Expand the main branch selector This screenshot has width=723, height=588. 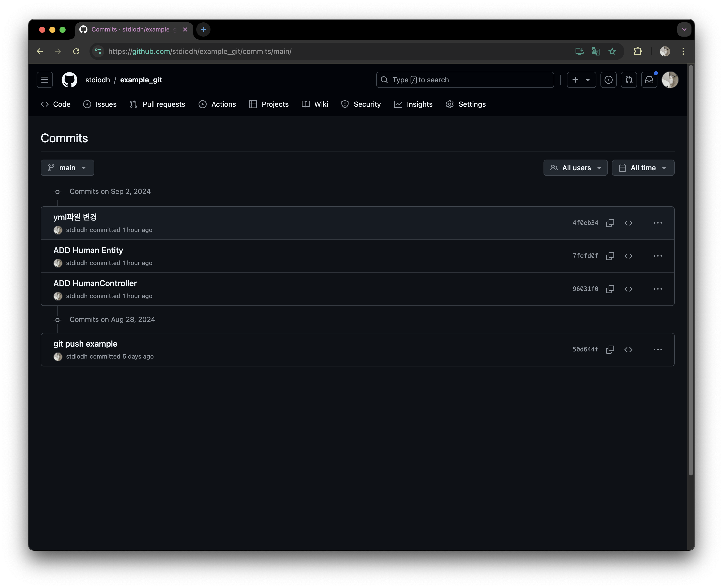[x=67, y=168]
